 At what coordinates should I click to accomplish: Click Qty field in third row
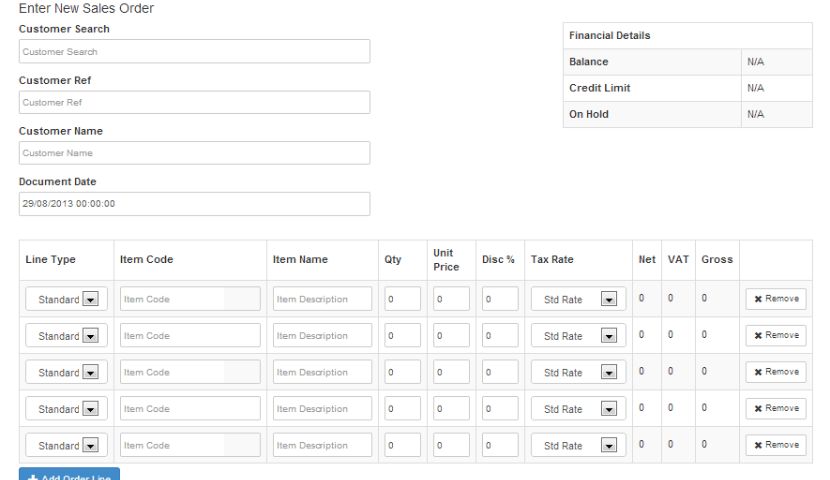coord(402,372)
